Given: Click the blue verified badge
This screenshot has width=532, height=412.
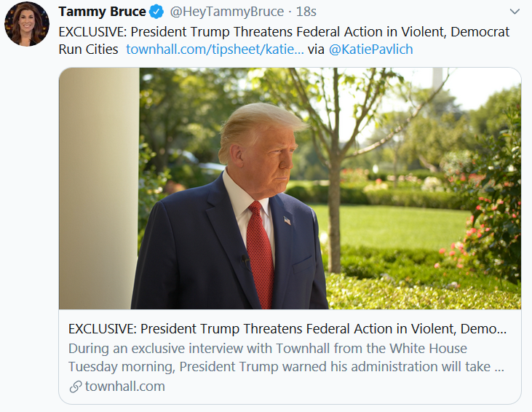Looking at the screenshot, I should click(156, 12).
